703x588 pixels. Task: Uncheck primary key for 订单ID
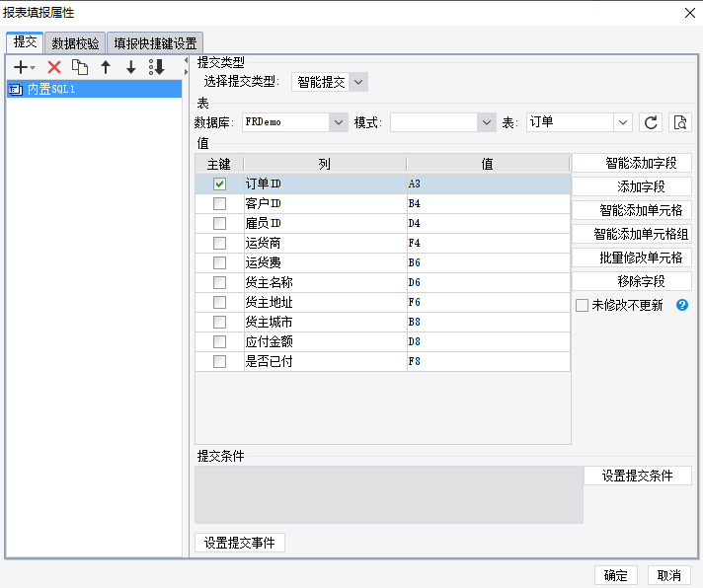[219, 184]
